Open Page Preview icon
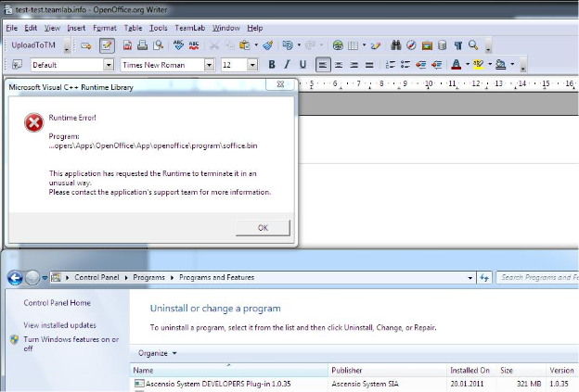This screenshot has height=392, width=579. (158, 45)
